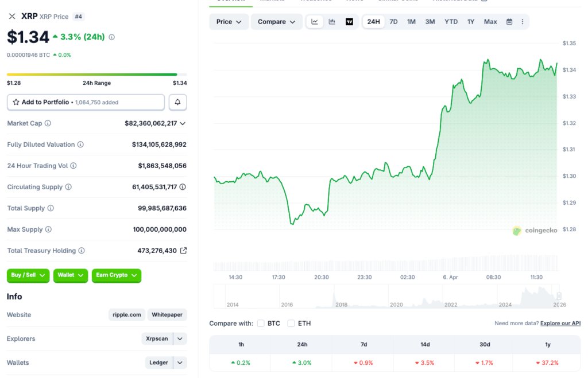
Task: Enable the ETH compare checkbox
Action: (291, 323)
